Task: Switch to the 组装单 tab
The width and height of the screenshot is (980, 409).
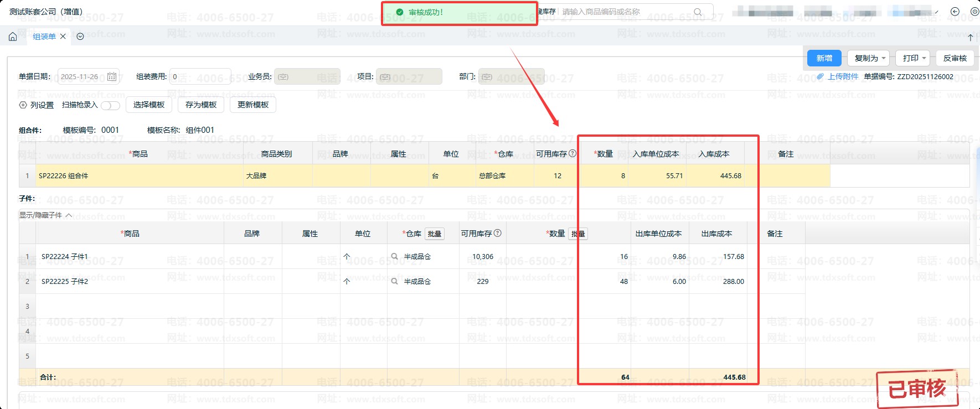Action: [44, 37]
